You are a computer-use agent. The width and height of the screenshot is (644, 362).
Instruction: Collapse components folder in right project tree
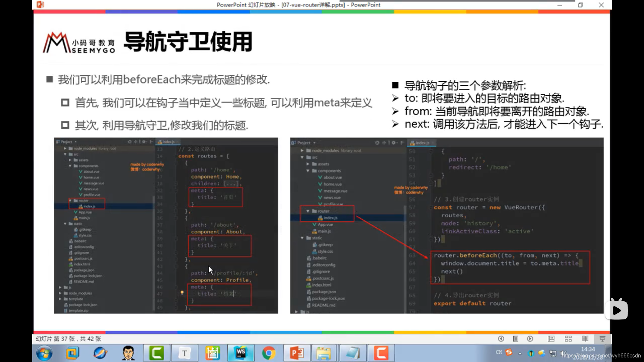click(308, 171)
